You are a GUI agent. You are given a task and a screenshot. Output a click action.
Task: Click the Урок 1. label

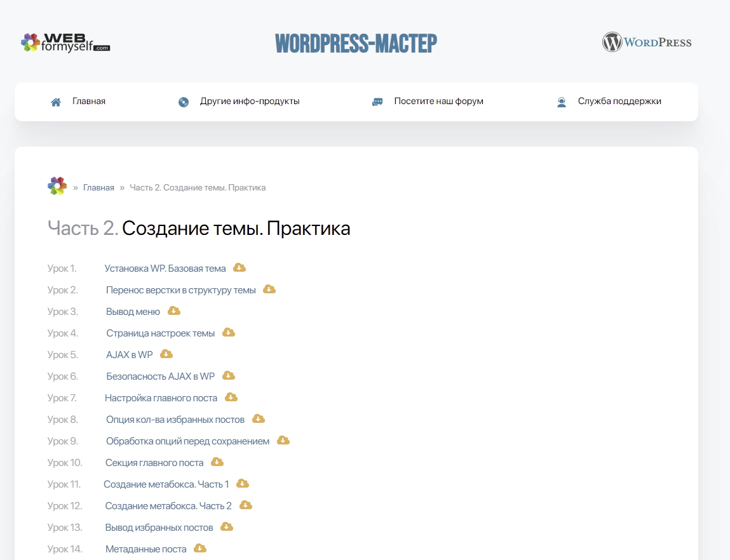(62, 269)
